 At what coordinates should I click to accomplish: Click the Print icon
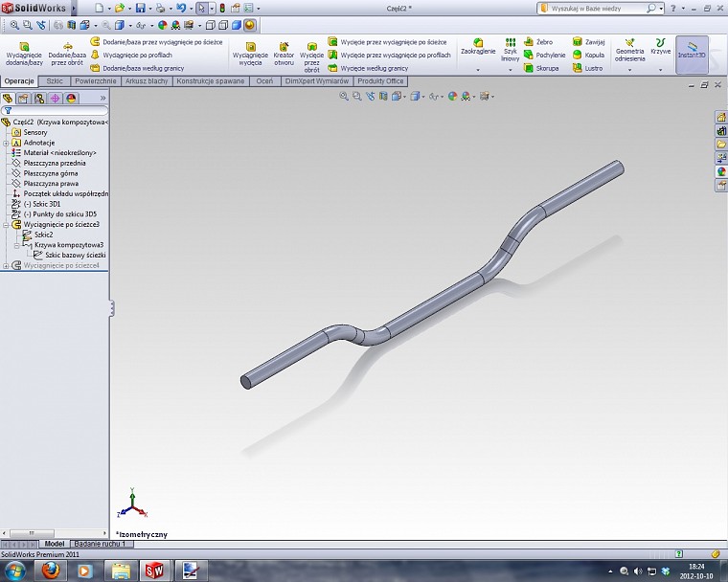(x=161, y=8)
